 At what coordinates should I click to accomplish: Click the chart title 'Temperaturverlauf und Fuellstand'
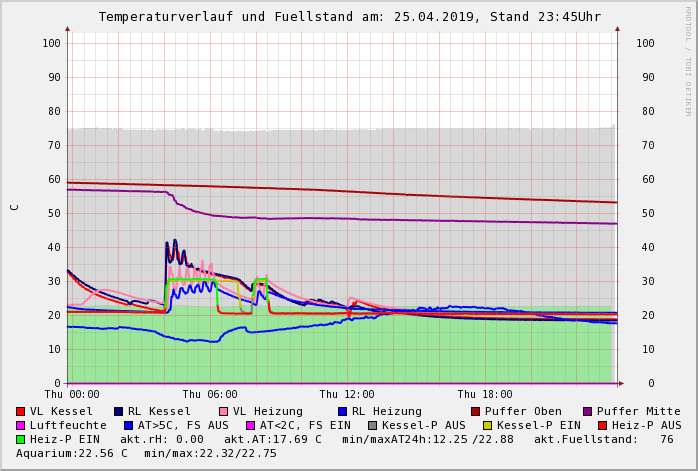[x=264, y=17]
